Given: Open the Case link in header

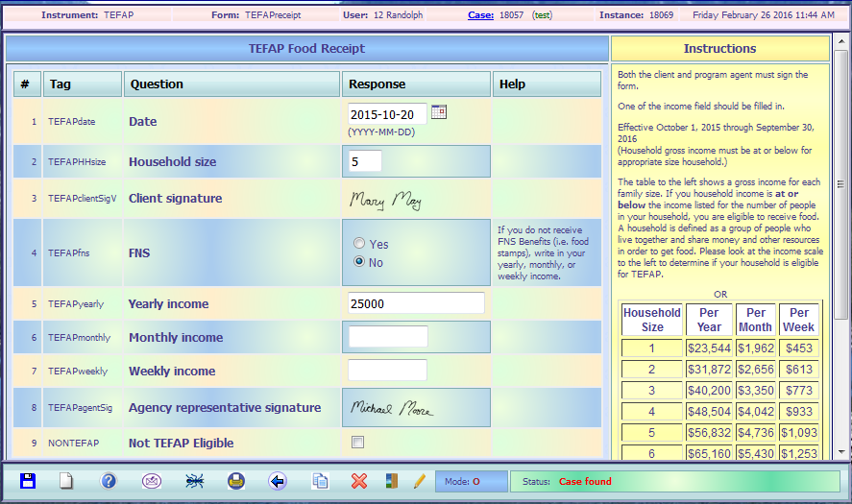Looking at the screenshot, I should [x=480, y=15].
